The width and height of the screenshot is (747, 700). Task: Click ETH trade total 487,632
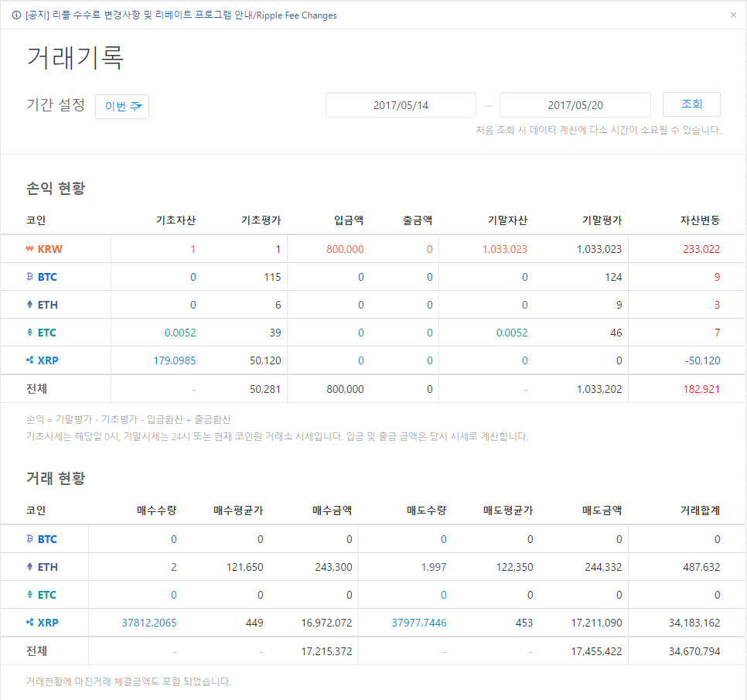click(x=701, y=567)
